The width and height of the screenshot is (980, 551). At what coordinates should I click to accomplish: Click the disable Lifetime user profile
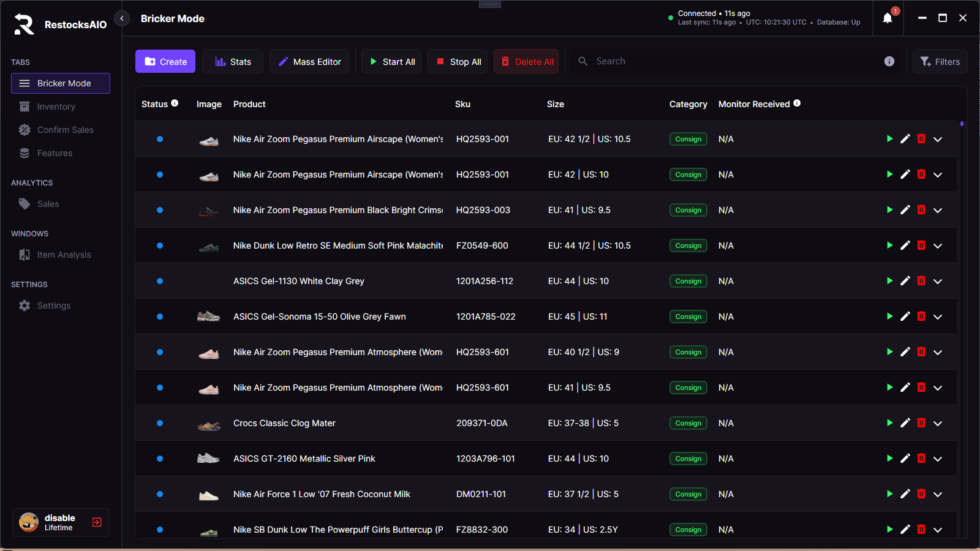tap(61, 522)
